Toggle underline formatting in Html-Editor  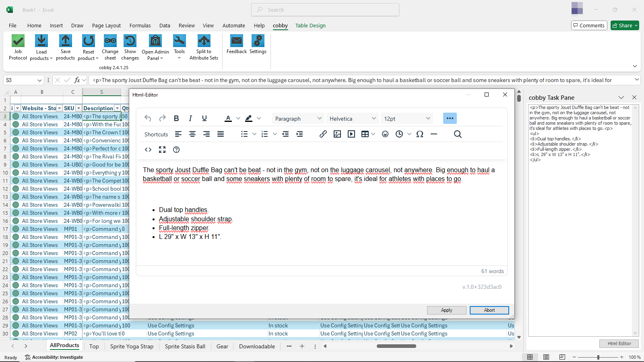coord(204,118)
